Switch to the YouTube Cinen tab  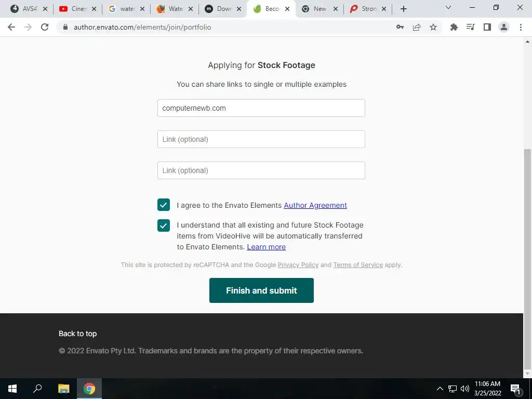click(73, 9)
